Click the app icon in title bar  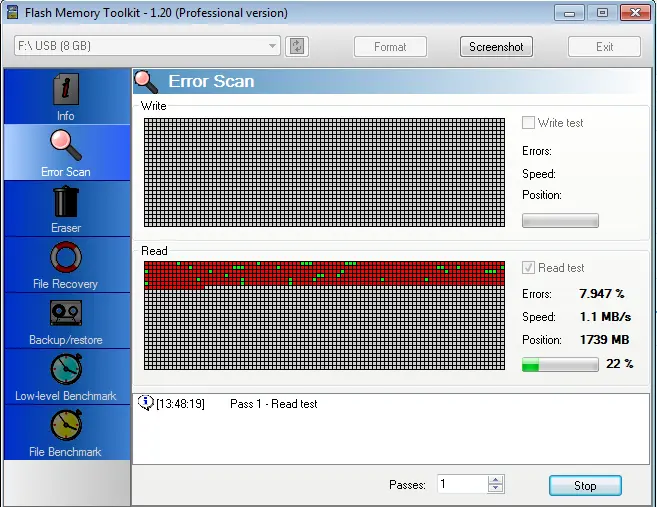13,12
